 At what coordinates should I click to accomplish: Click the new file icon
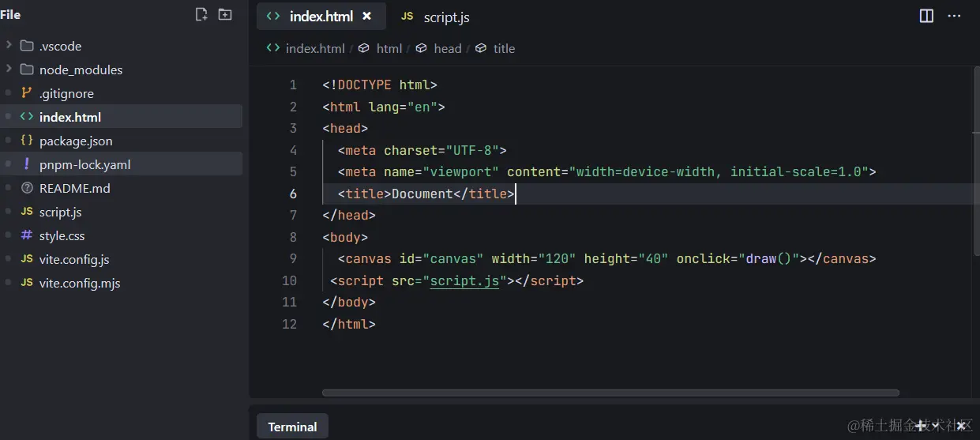[201, 14]
